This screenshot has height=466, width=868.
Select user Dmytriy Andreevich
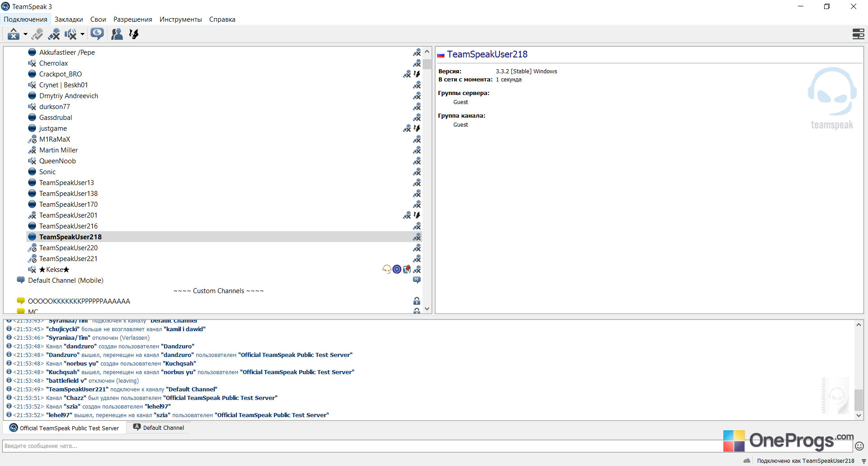point(68,96)
